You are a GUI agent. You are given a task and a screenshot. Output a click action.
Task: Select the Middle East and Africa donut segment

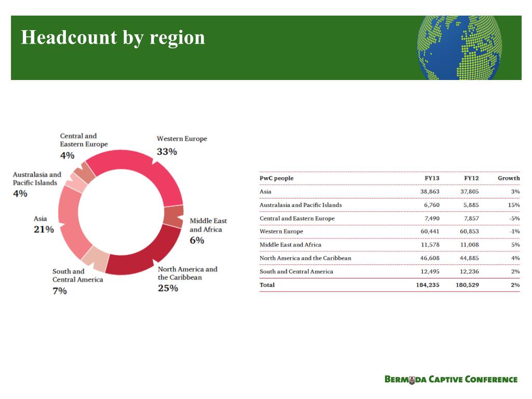point(174,216)
